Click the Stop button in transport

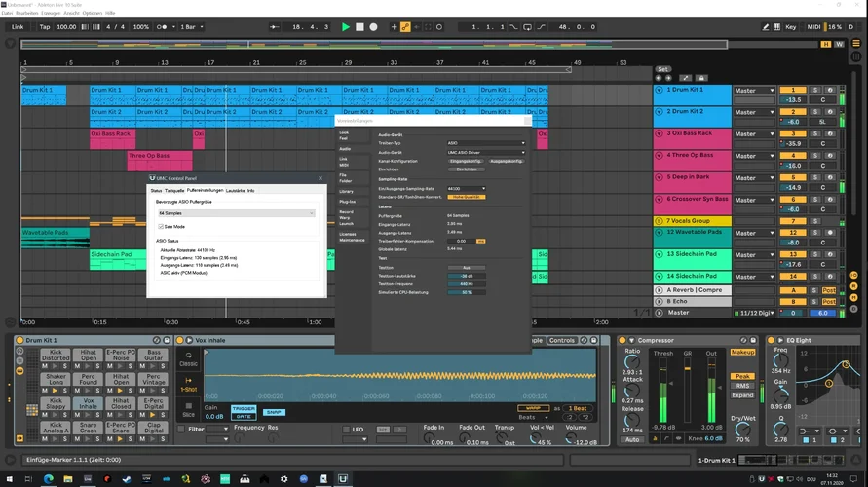(359, 27)
